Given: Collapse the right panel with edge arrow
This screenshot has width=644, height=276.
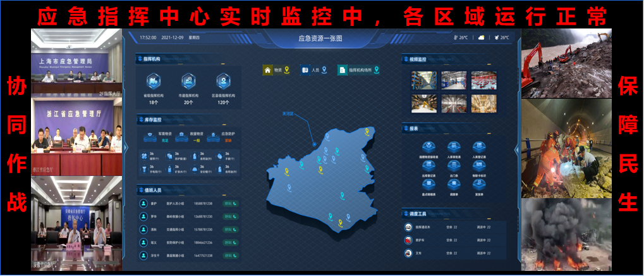Looking at the screenshot, I should pyautogui.click(x=518, y=149).
